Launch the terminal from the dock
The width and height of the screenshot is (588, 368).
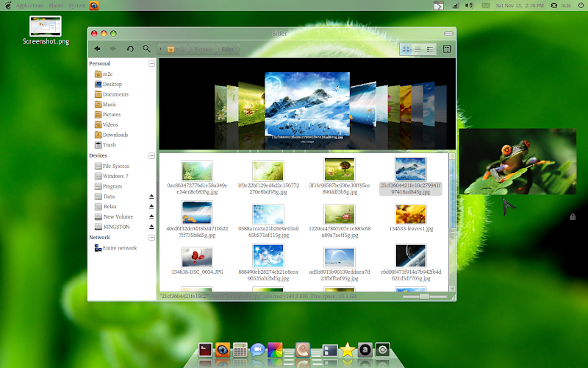[x=205, y=350]
